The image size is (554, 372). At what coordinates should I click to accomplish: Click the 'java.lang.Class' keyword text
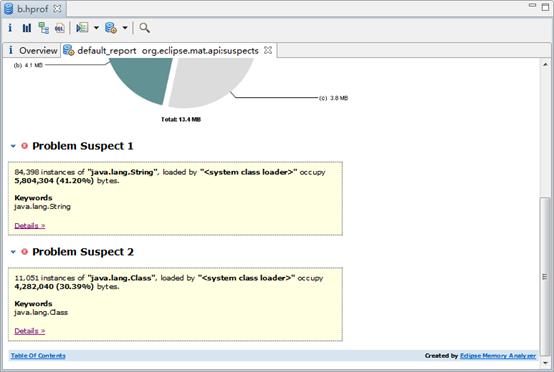click(41, 312)
